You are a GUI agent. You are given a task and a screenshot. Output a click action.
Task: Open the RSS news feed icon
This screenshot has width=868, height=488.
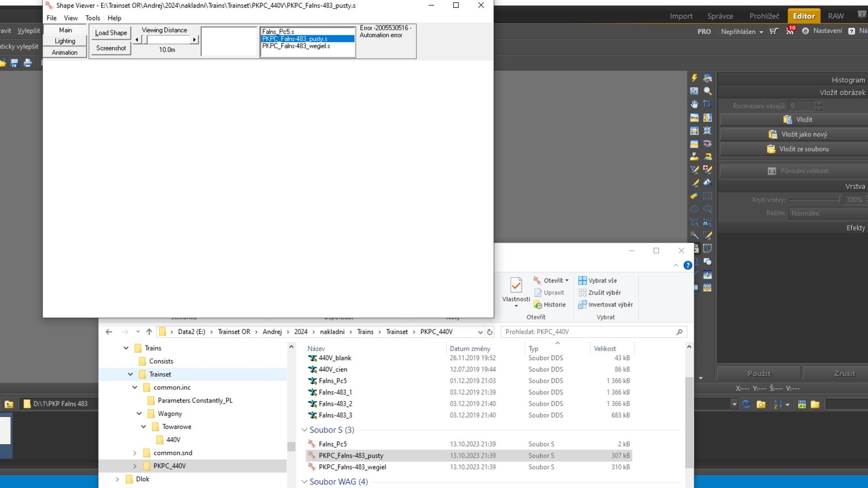tap(790, 31)
